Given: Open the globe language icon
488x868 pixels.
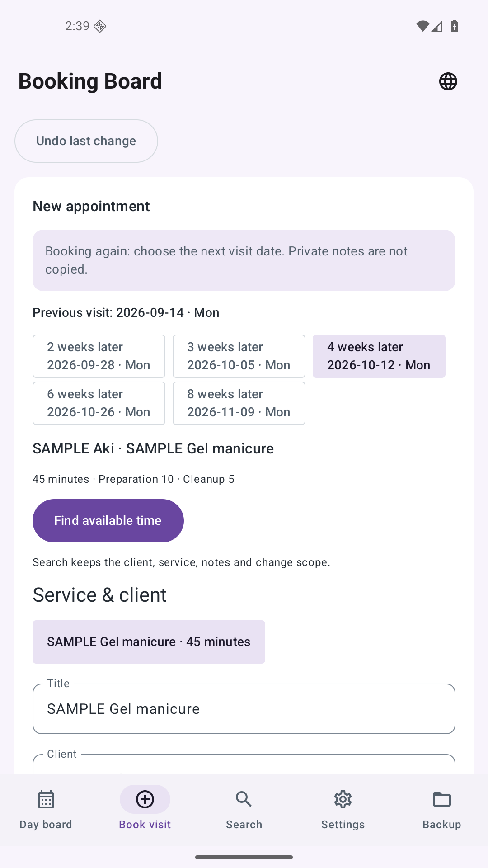Looking at the screenshot, I should coord(448,81).
